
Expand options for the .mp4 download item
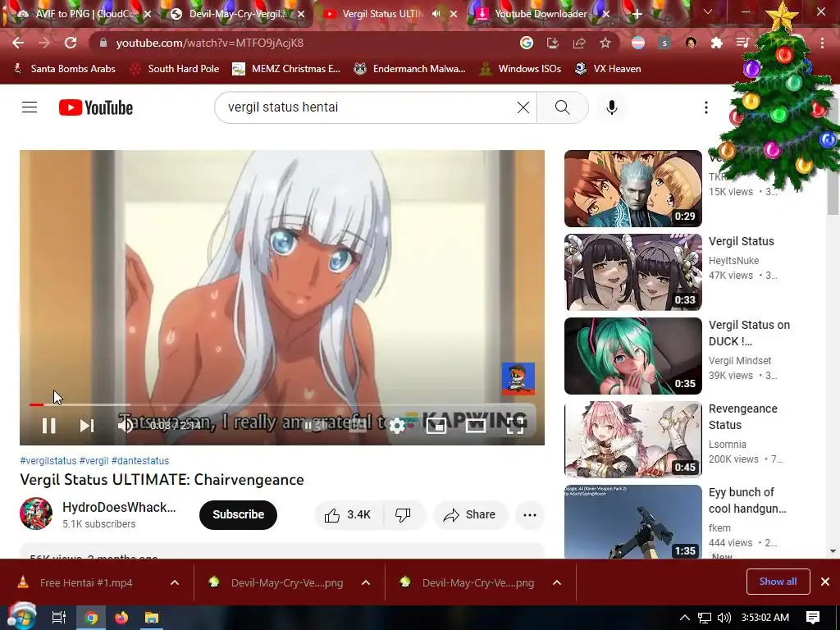click(175, 583)
